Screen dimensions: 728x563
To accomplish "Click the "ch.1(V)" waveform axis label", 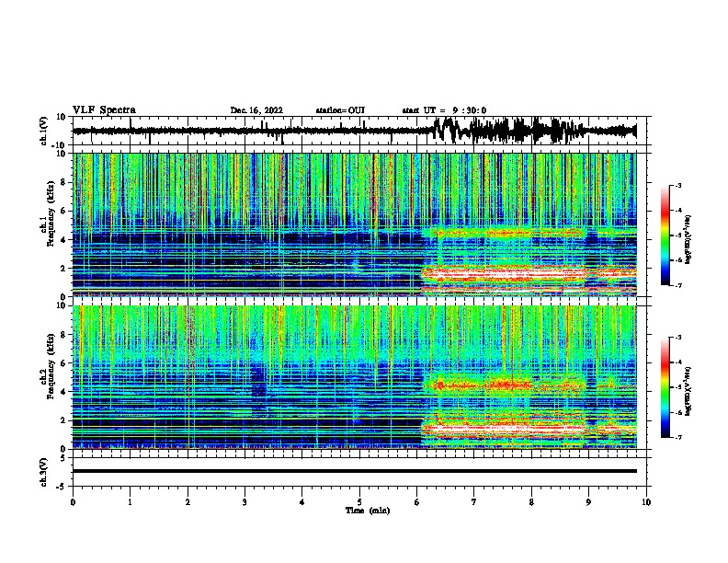I will click(x=44, y=131).
